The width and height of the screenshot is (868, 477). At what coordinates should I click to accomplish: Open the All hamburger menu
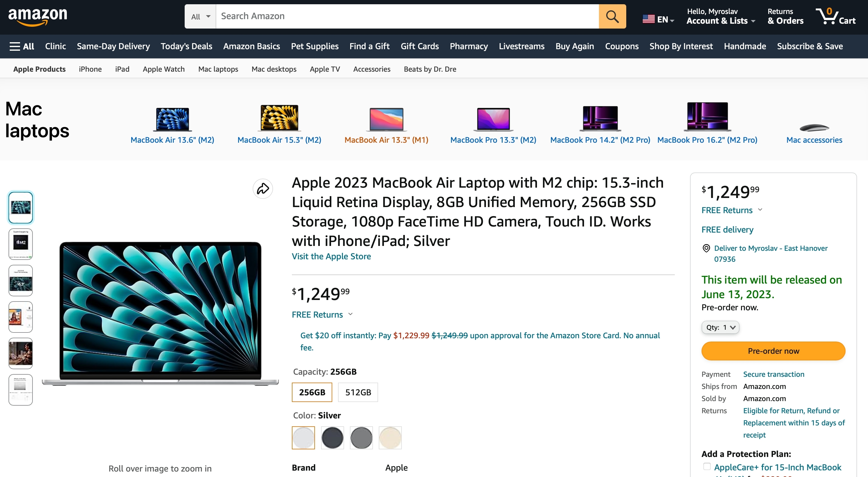click(x=22, y=46)
